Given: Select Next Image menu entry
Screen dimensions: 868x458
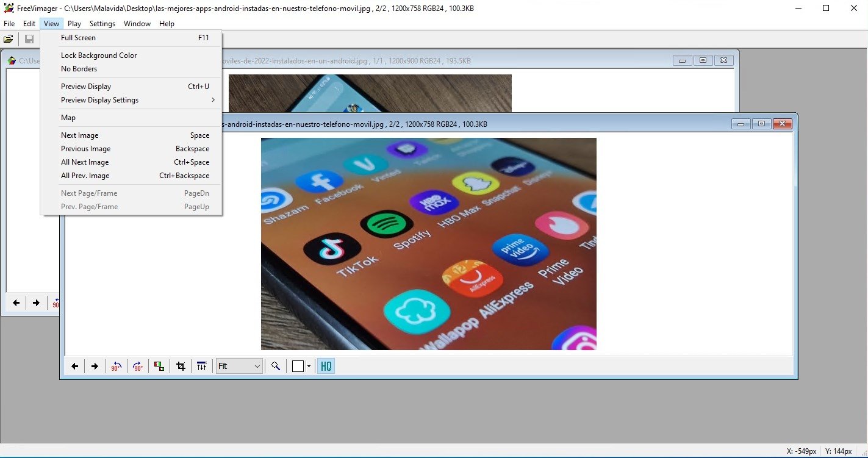Looking at the screenshot, I should click(x=131, y=135).
